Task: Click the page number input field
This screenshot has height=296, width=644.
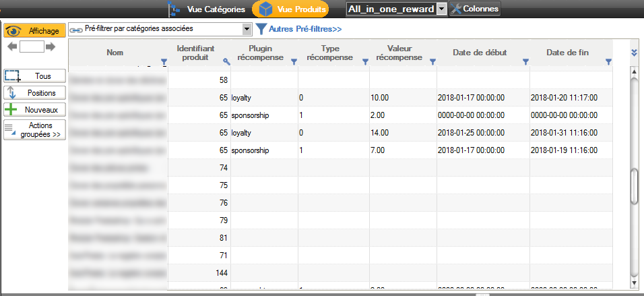Action: pos(32,47)
